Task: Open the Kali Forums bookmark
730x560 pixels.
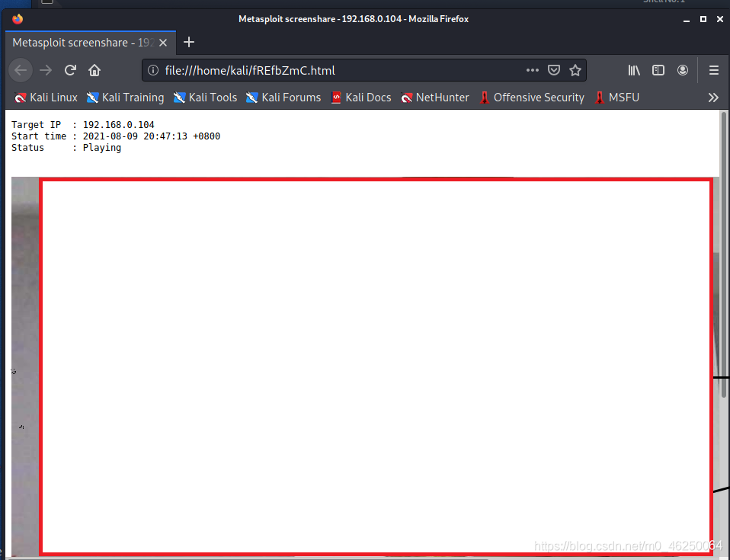Action: coord(283,98)
